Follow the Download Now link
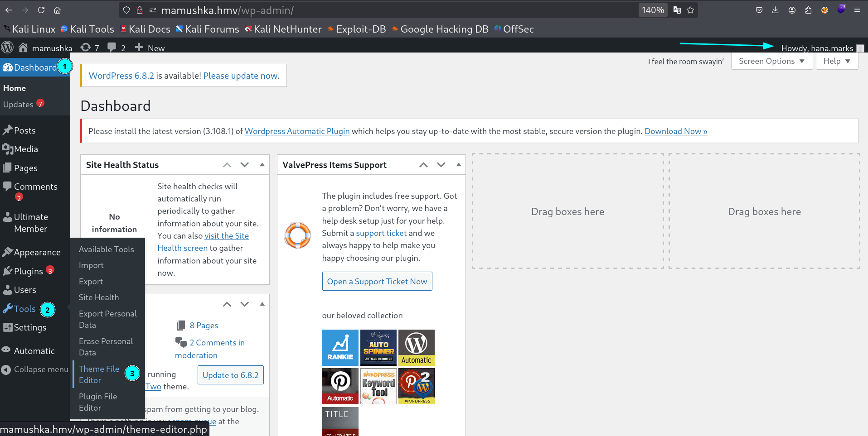 click(x=676, y=131)
